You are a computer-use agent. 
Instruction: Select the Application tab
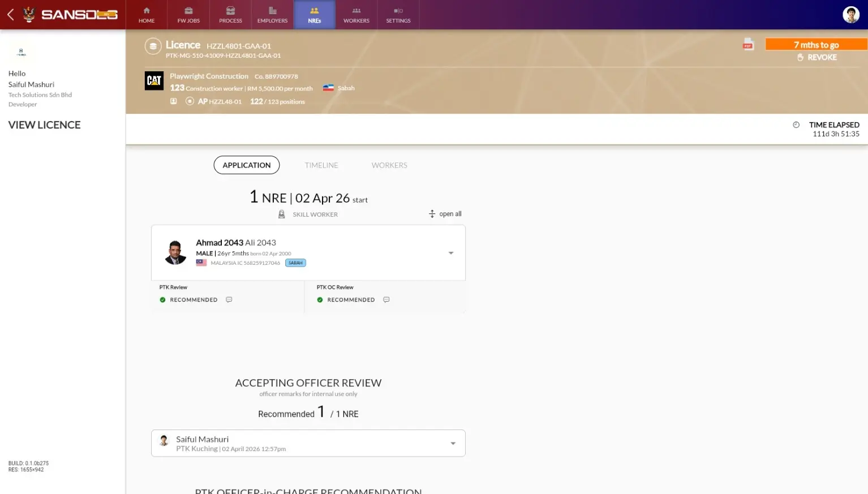coord(247,165)
